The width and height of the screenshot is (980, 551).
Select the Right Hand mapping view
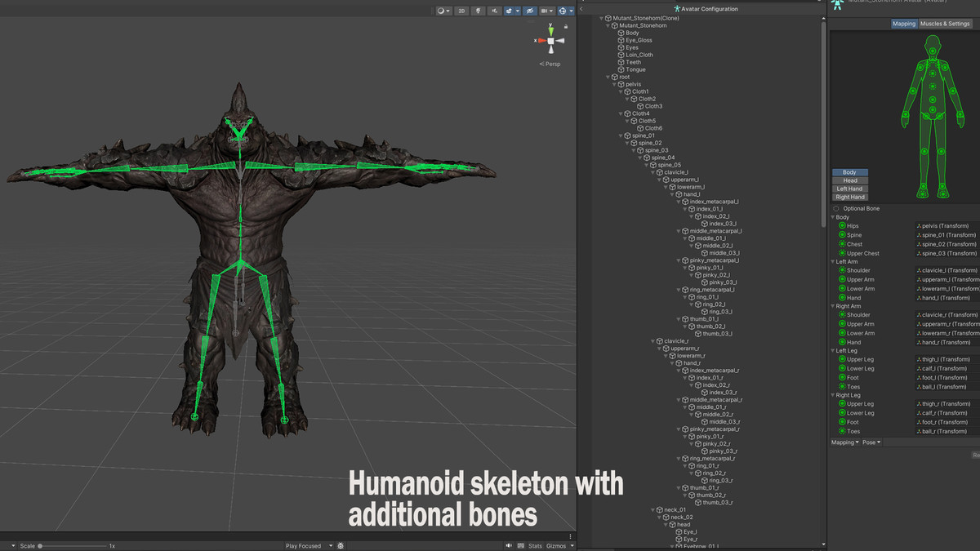coord(849,197)
